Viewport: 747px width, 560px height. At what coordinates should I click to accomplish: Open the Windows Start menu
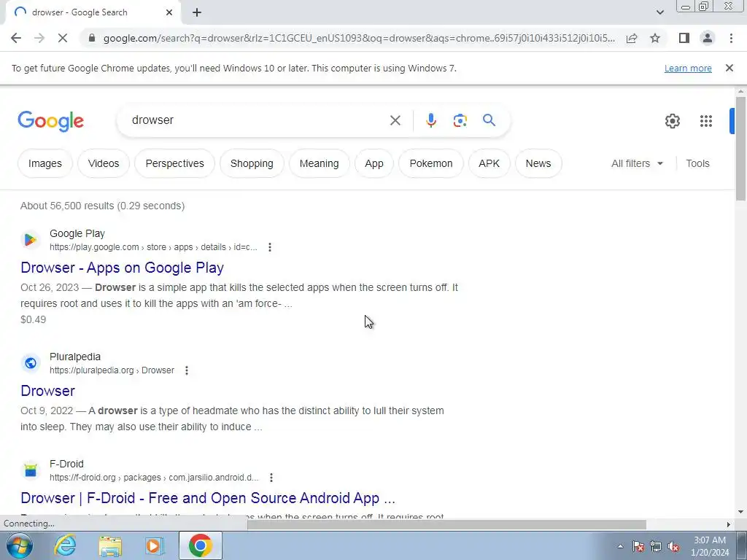(19, 545)
